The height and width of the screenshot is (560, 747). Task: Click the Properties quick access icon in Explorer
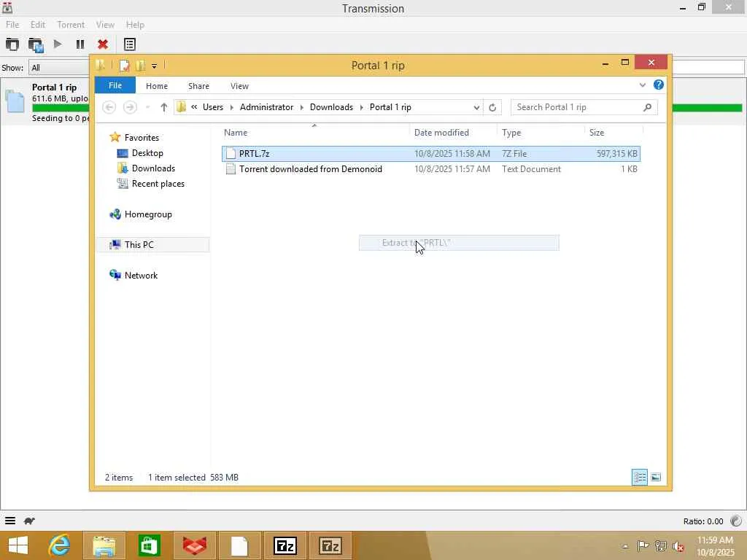[x=124, y=65]
